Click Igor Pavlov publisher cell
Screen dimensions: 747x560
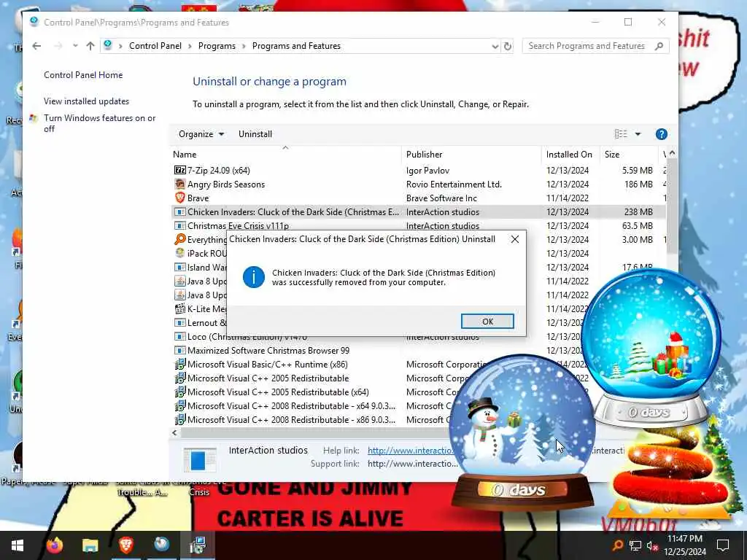tap(427, 171)
